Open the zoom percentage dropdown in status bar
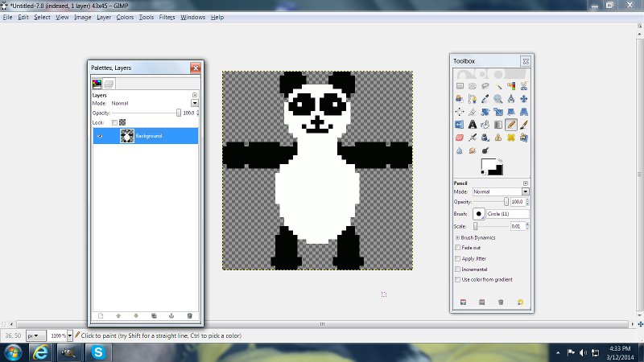The image size is (644, 362). tap(69, 335)
